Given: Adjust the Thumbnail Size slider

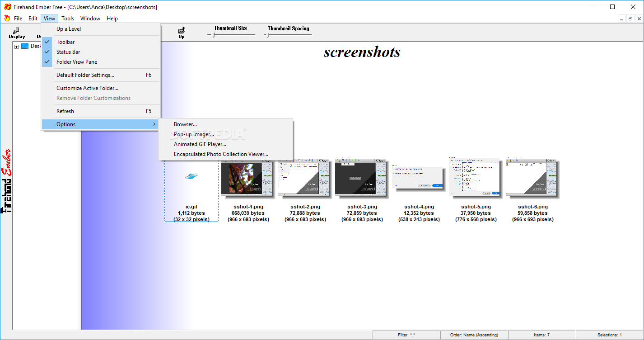Looking at the screenshot, I should pos(213,35).
